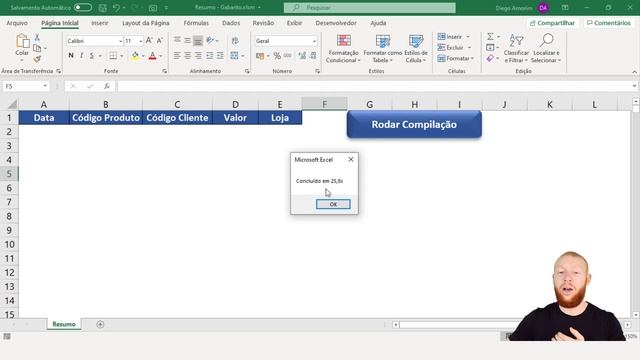Open the Revisão tab
This screenshot has height=360, width=640.
[263, 23]
